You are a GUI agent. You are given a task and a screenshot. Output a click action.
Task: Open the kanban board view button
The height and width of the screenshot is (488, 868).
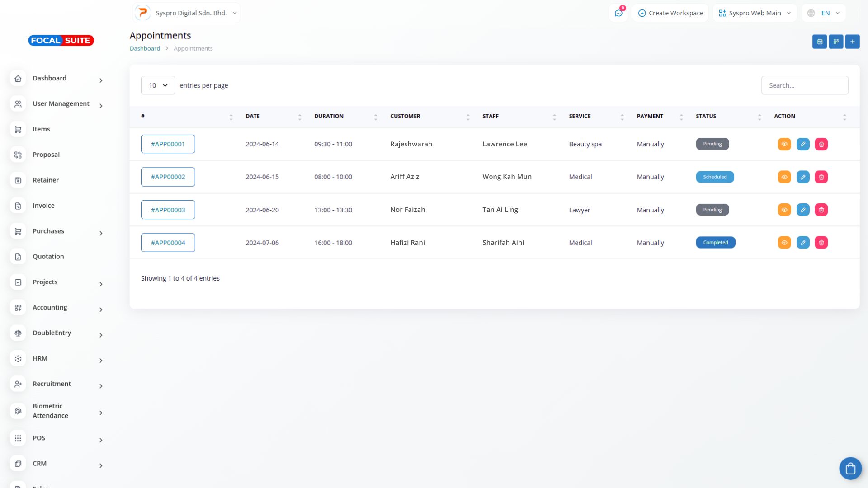835,42
